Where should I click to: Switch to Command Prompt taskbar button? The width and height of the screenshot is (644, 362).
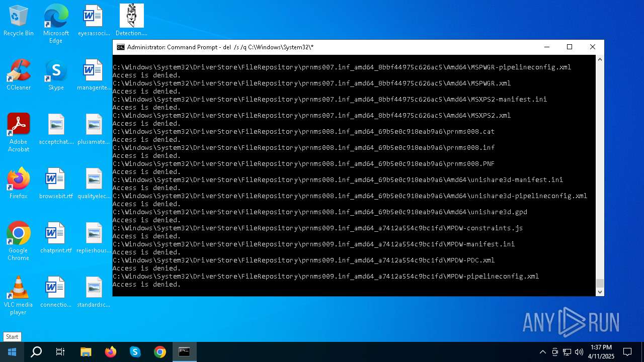(185, 352)
